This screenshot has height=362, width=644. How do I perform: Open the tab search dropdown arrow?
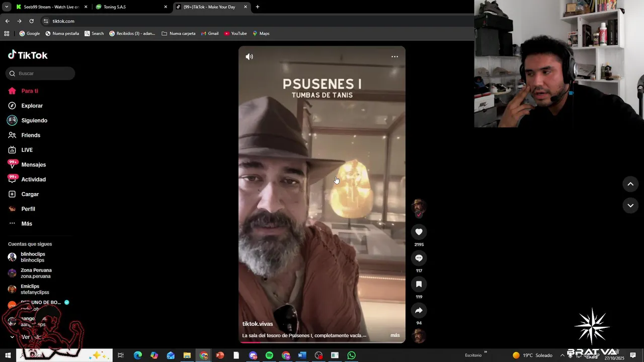(7, 7)
